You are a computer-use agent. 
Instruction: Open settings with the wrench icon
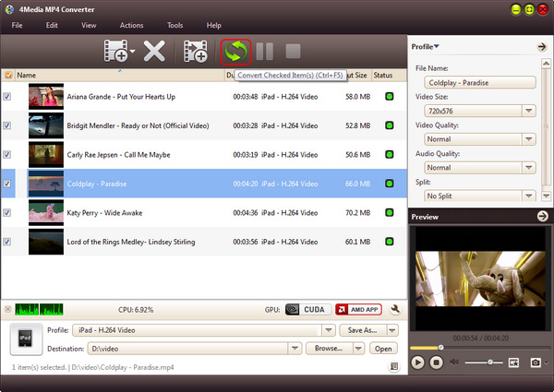[x=395, y=309]
